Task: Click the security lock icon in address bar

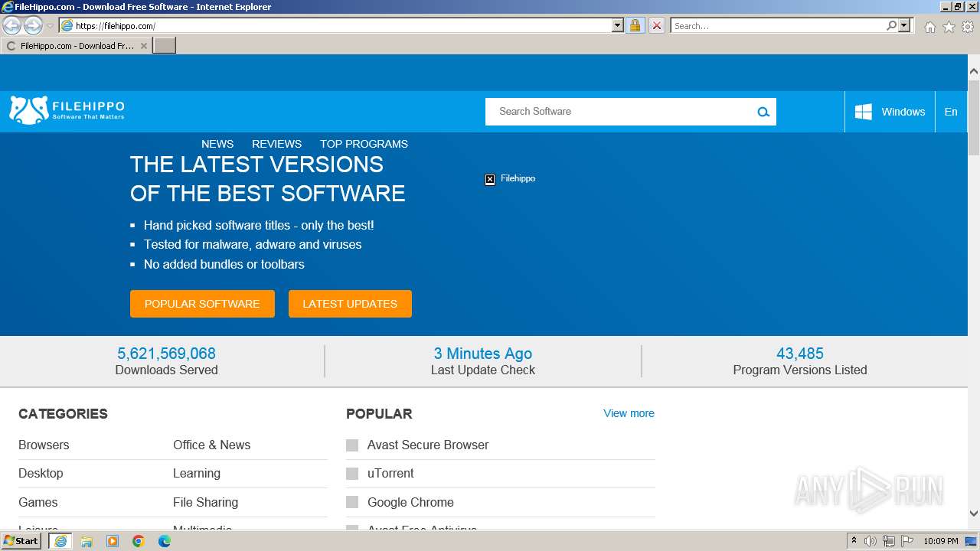Action: tap(635, 25)
